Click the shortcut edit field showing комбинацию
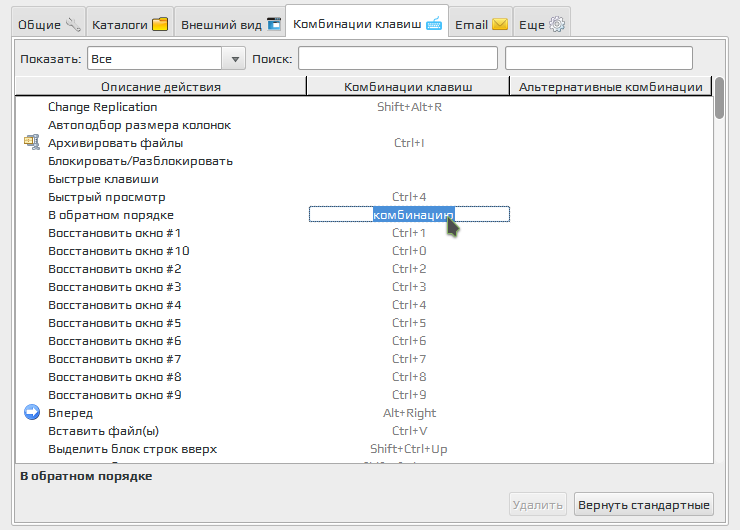The height and width of the screenshot is (530, 740). [409, 215]
